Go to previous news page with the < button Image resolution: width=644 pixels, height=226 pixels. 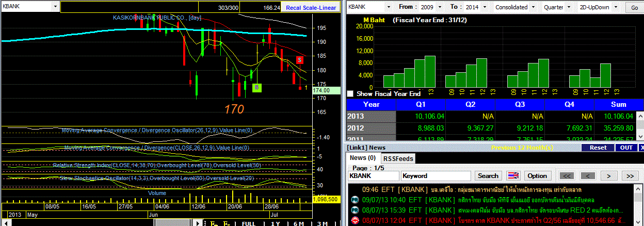click(588, 176)
